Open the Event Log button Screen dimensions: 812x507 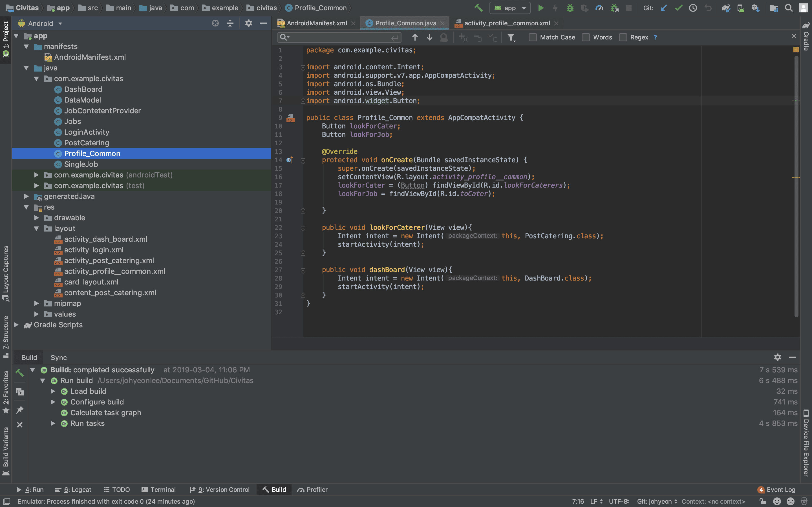776,490
